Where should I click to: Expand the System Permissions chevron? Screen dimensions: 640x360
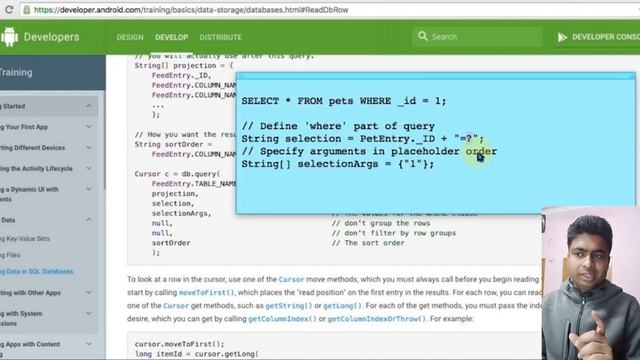pyautogui.click(x=89, y=313)
